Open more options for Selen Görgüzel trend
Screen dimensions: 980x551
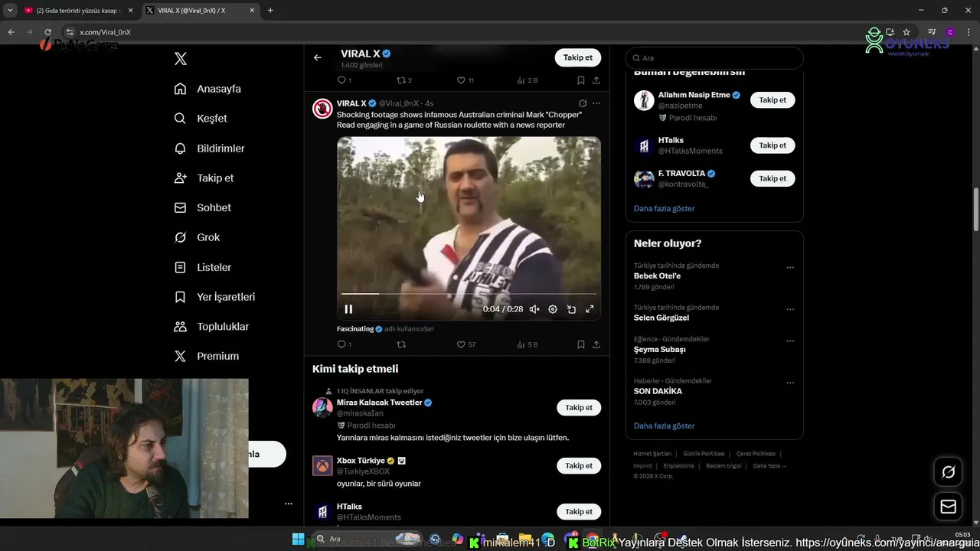(x=790, y=309)
